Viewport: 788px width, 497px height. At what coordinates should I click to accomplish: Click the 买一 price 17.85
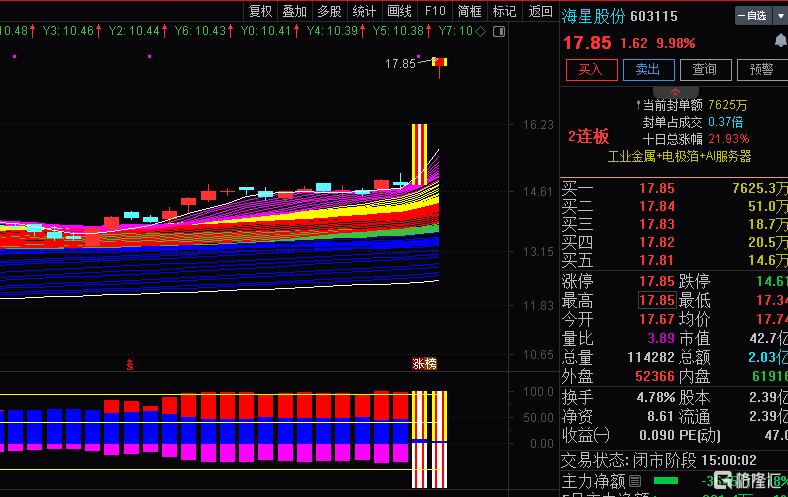(x=656, y=188)
